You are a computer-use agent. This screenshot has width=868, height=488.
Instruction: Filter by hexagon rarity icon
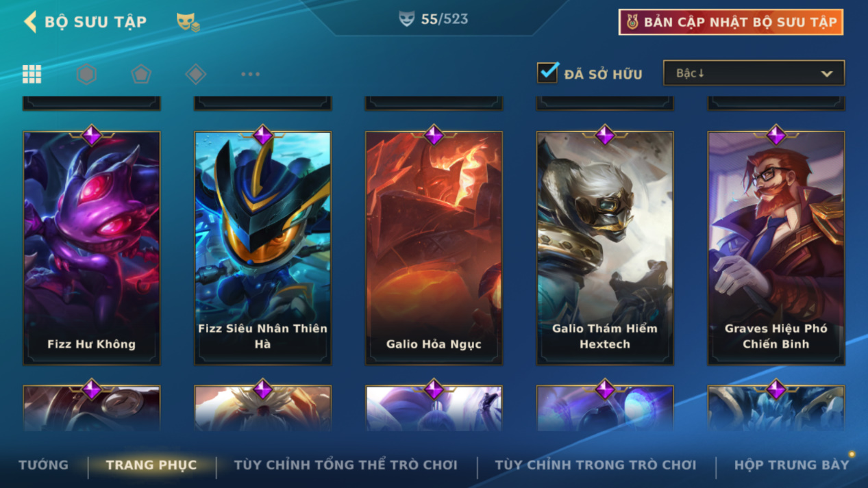tap(86, 74)
